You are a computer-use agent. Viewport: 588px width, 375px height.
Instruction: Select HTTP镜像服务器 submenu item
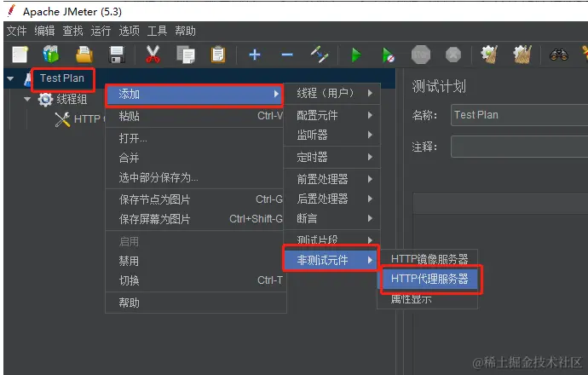(429, 259)
